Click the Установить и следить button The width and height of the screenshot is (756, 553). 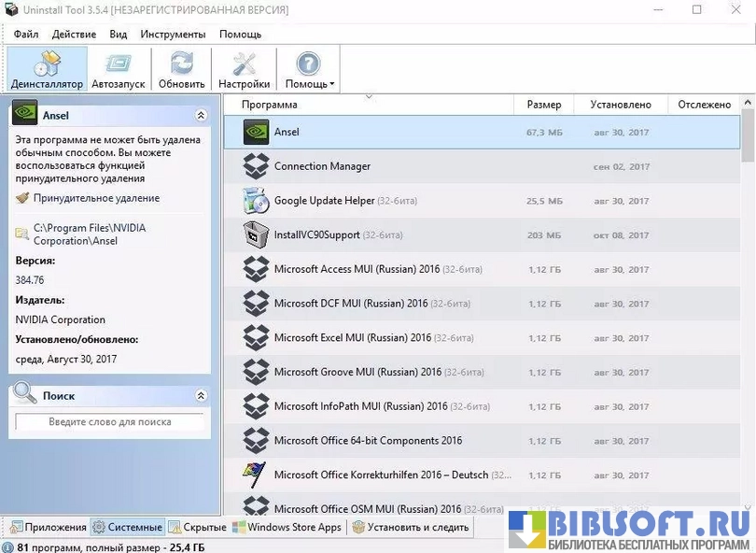[411, 527]
